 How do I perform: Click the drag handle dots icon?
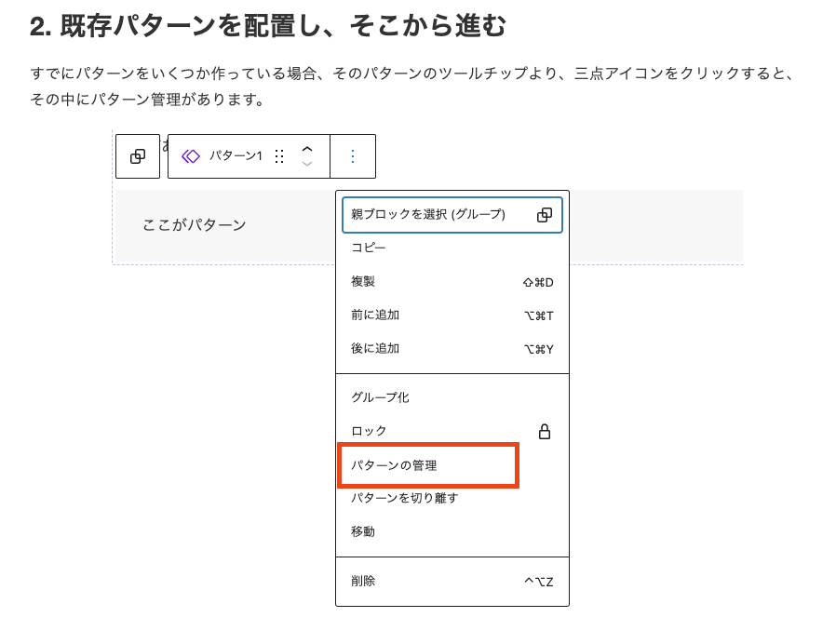tap(279, 156)
